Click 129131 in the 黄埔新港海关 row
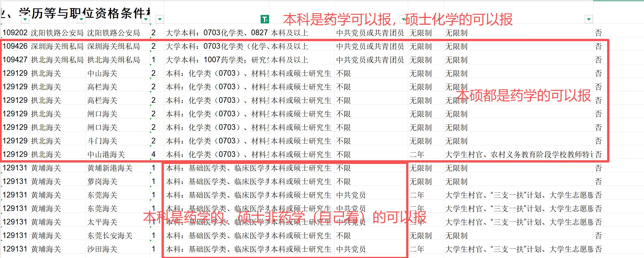This screenshot has height=258, width=644. [x=15, y=168]
